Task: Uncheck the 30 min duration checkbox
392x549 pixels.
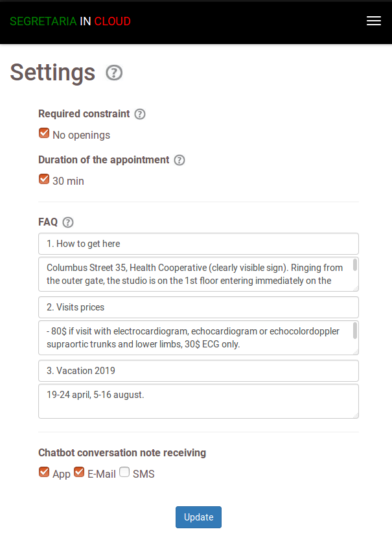Action: (x=44, y=180)
